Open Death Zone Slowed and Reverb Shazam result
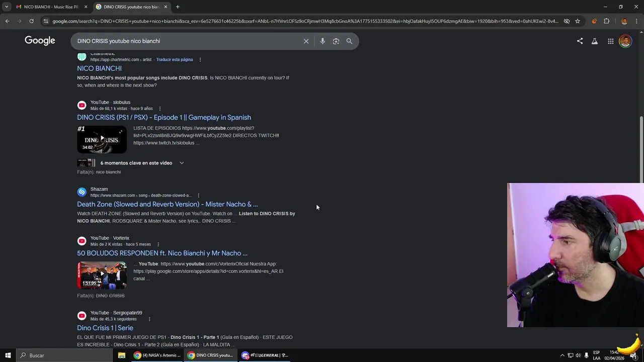 [167, 204]
